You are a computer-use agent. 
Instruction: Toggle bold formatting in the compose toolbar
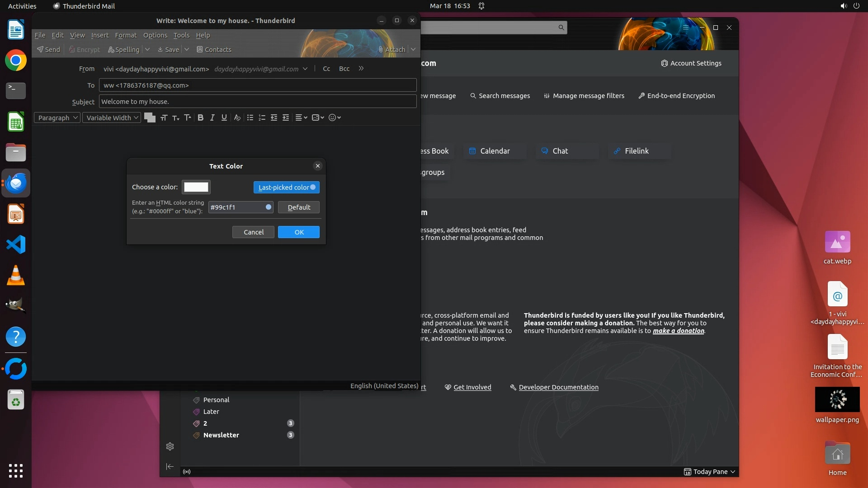point(200,117)
